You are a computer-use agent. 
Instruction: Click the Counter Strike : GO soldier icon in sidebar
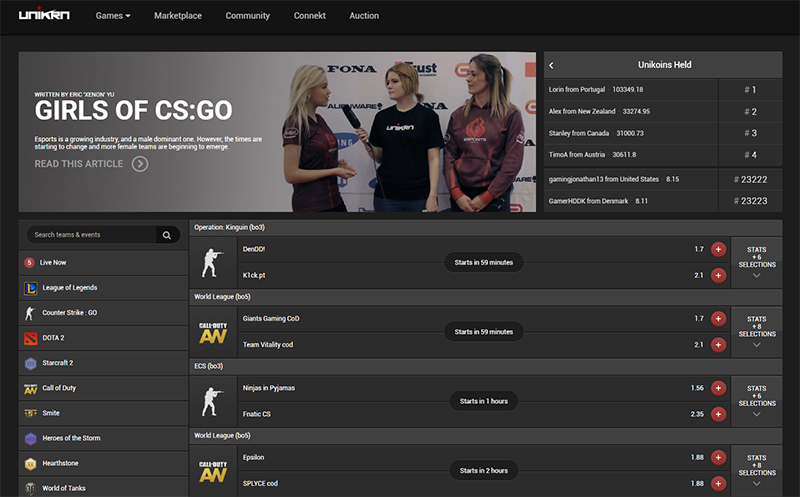(x=30, y=313)
